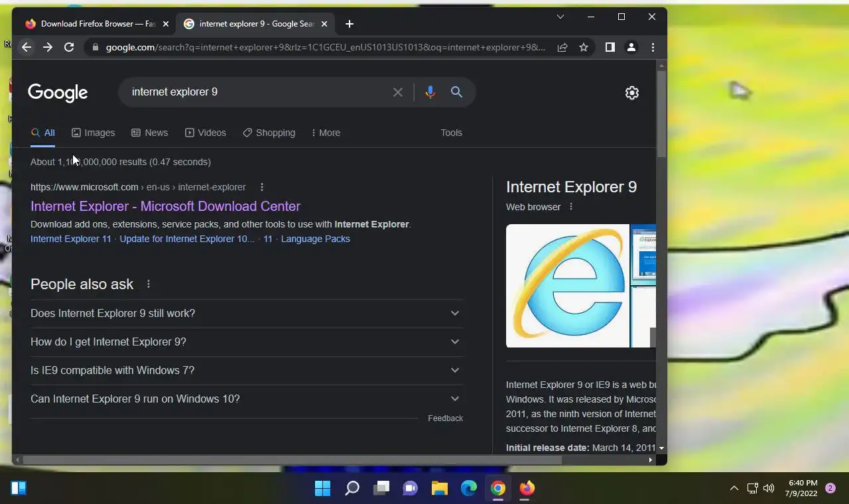Viewport: 849px width, 504px height.
Task: Open File Explorer from taskbar
Action: (440, 489)
